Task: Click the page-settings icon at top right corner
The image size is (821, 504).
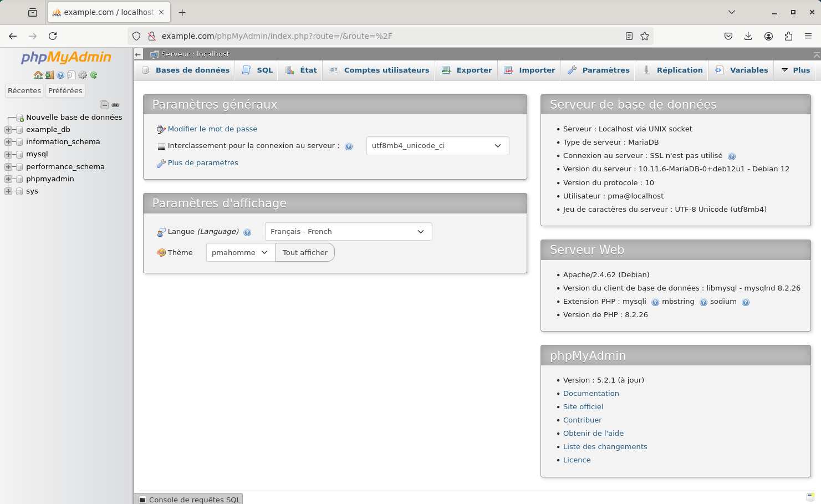Action: [x=816, y=54]
